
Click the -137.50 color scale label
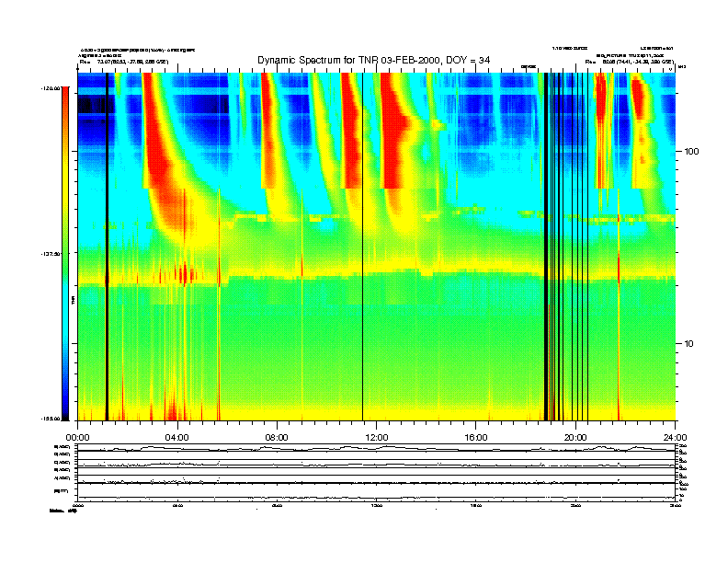click(51, 254)
